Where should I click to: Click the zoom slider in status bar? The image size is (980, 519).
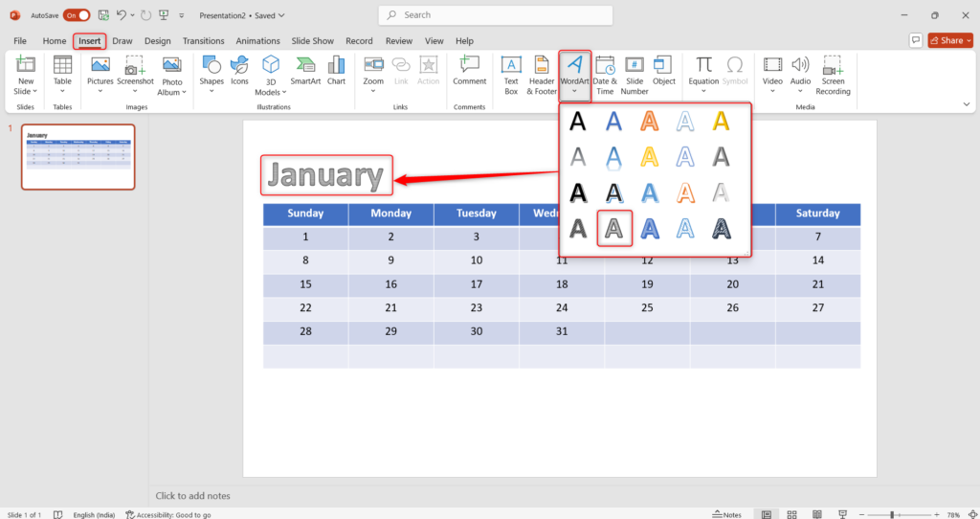click(x=890, y=514)
